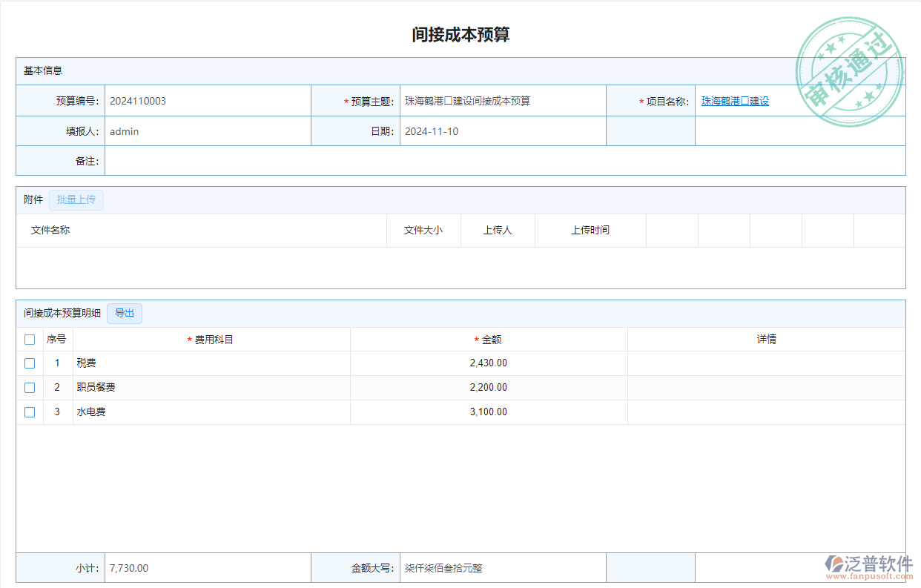Click the 审核通过 approval stamp

850,73
